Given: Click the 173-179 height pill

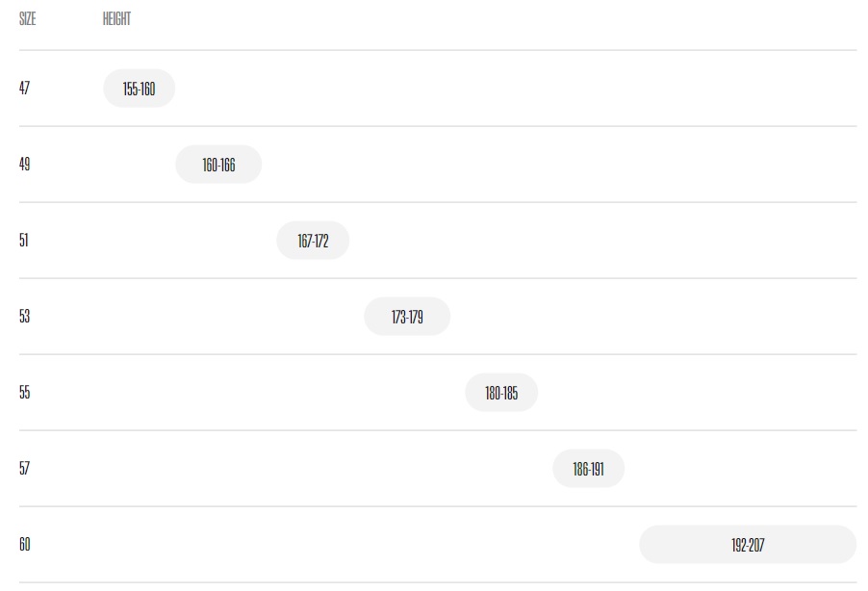Looking at the screenshot, I should coord(407,317).
